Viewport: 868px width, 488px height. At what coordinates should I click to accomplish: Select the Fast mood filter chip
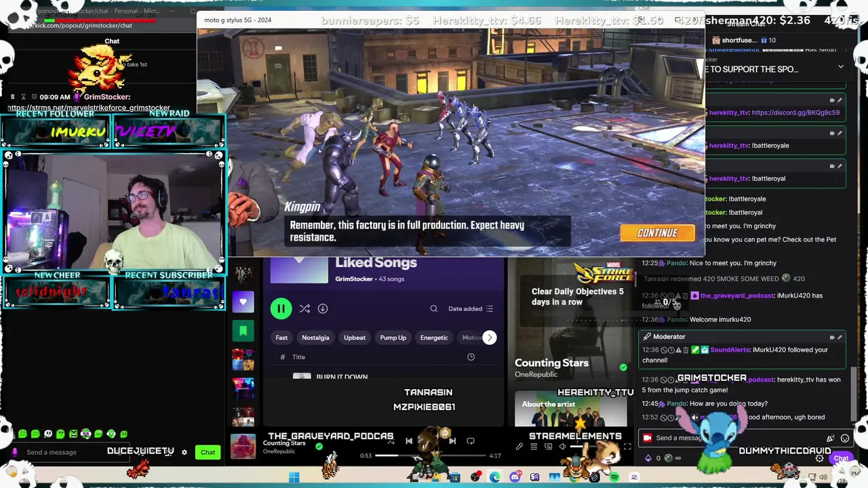[281, 338]
